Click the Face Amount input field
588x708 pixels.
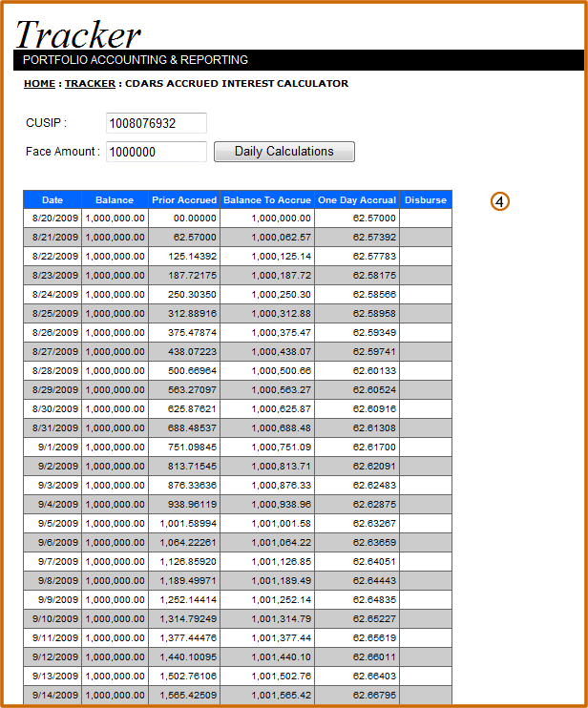[157, 152]
